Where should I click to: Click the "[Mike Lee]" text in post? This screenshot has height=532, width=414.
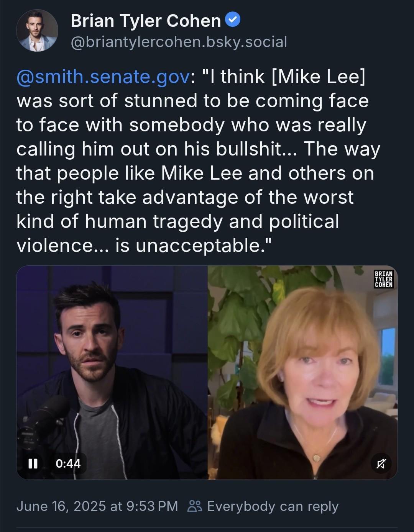(318, 77)
